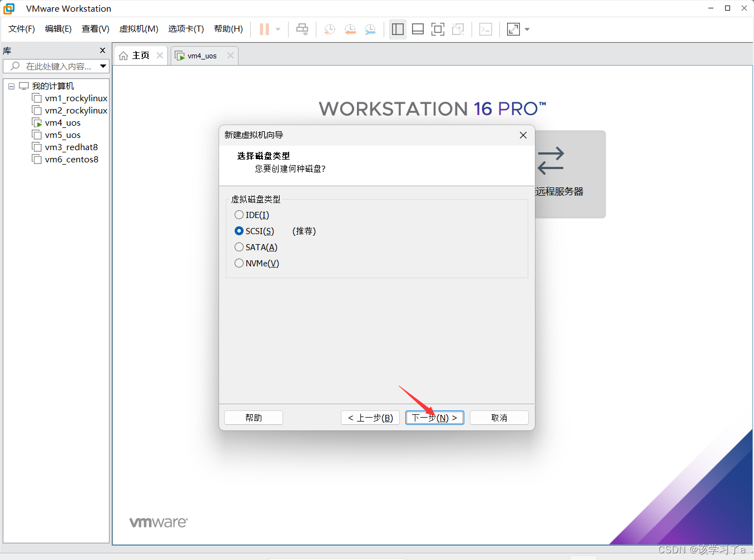
Task: Open the 帮助(H) menu
Action: pos(229,29)
